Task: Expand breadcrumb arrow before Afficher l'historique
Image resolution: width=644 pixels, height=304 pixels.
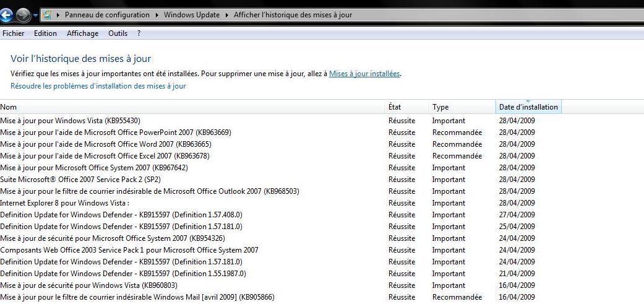Action: pos(227,15)
